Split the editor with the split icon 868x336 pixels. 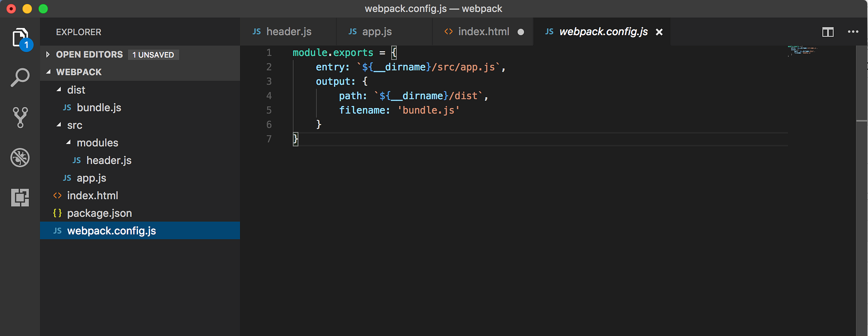click(828, 32)
